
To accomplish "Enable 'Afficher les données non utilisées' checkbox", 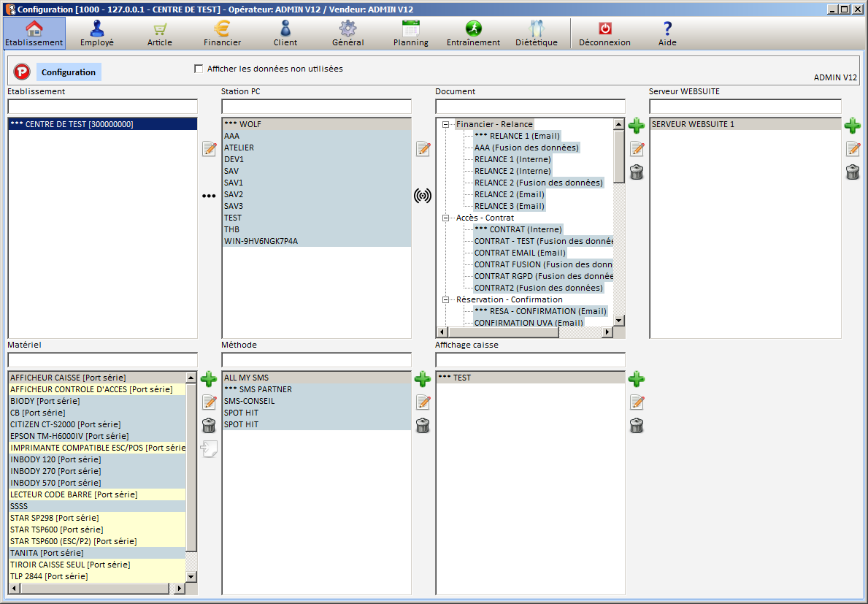I will pyautogui.click(x=199, y=69).
